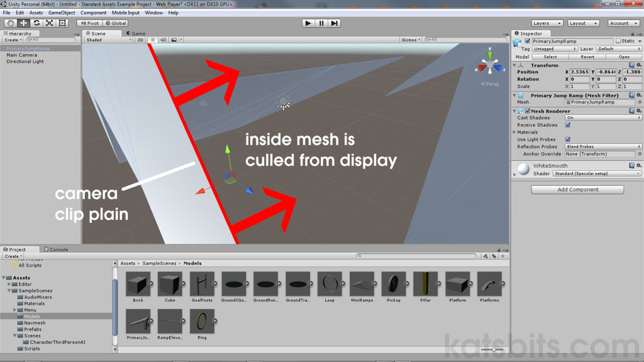This screenshot has height=362, width=644.
Task: Open WhiteSmooth material gear settings
Action: [x=639, y=165]
